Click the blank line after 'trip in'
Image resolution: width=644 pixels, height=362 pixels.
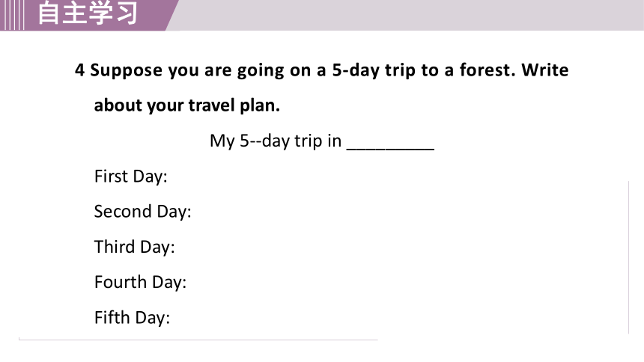(x=391, y=148)
